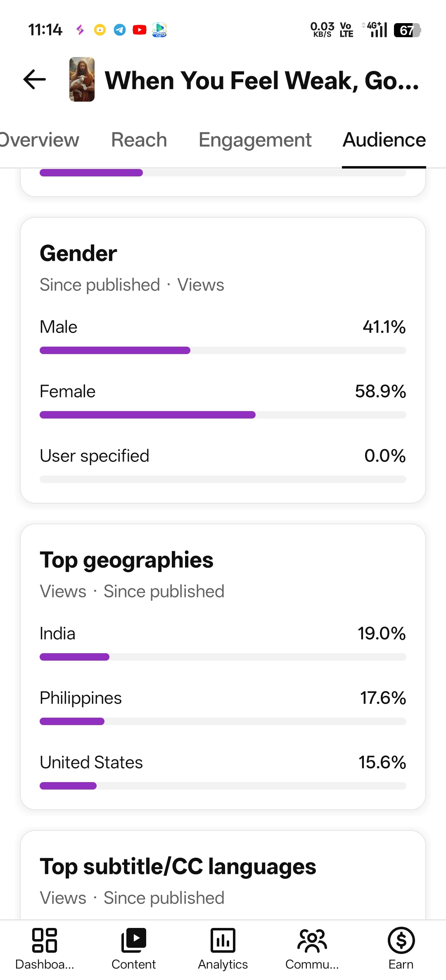
Task: Open the Community people icon
Action: click(312, 940)
